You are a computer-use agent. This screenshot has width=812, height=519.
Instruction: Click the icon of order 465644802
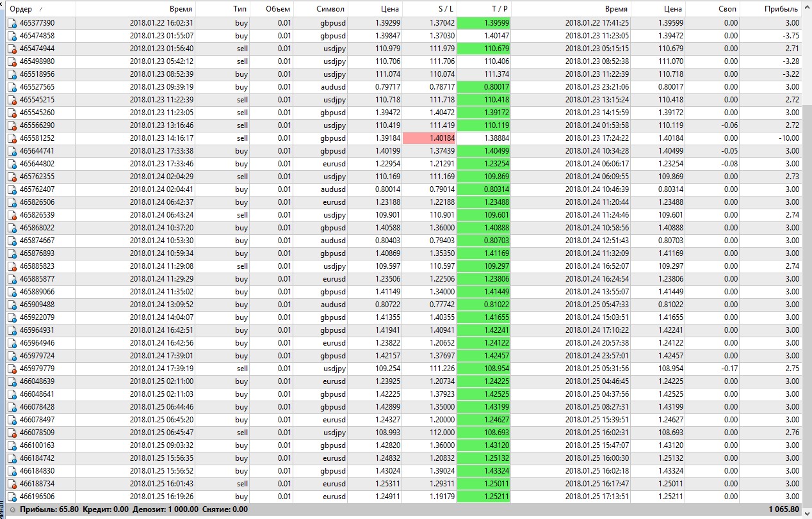tap(12, 164)
